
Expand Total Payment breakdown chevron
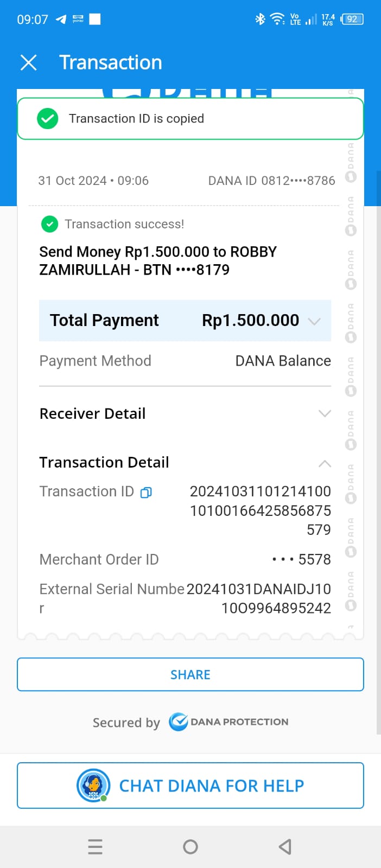click(314, 321)
